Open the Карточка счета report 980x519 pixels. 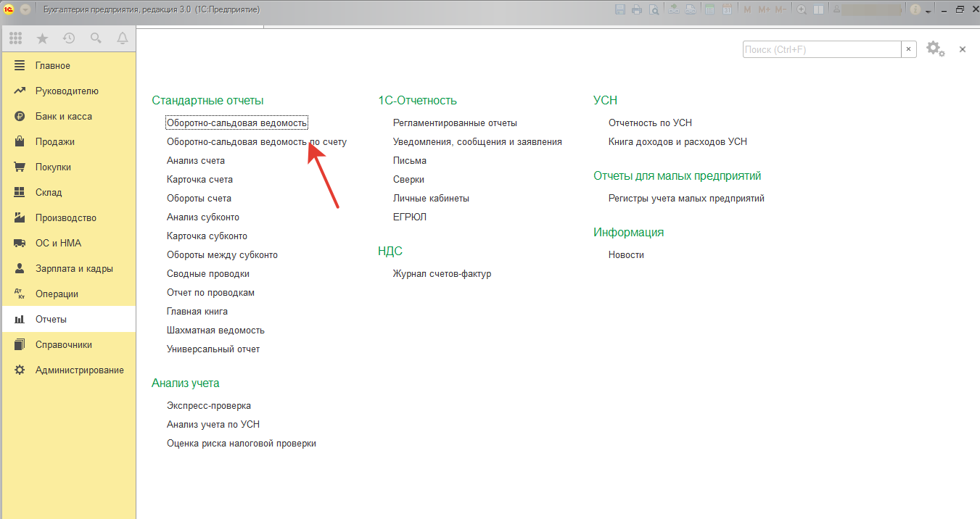click(199, 179)
